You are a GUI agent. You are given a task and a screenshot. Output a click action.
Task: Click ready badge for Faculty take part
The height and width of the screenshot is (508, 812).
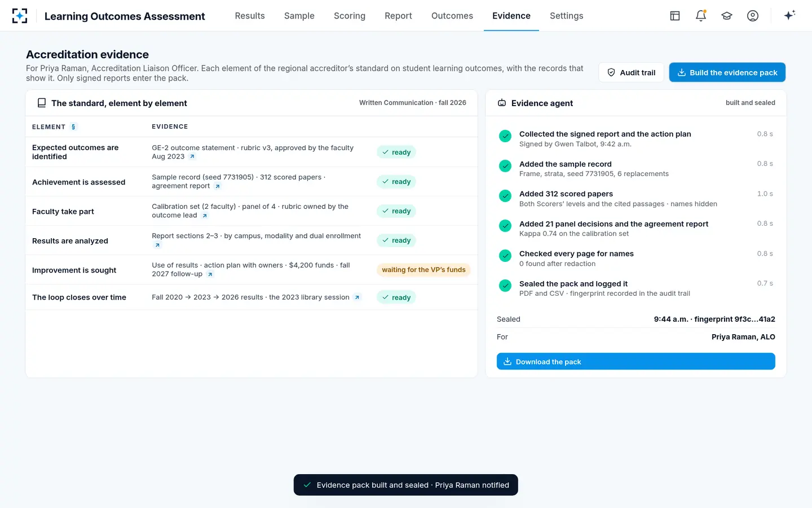pyautogui.click(x=396, y=211)
